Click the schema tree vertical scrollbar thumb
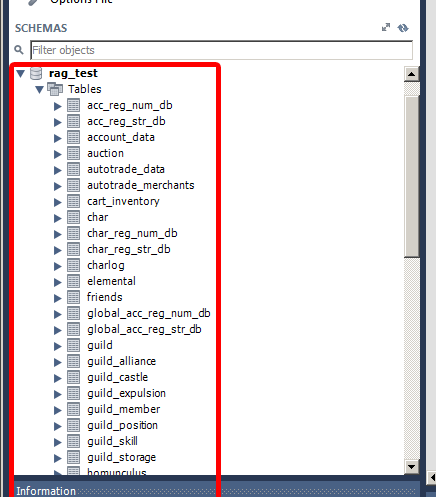Viewport: 436px width, 497px height. 412,177
